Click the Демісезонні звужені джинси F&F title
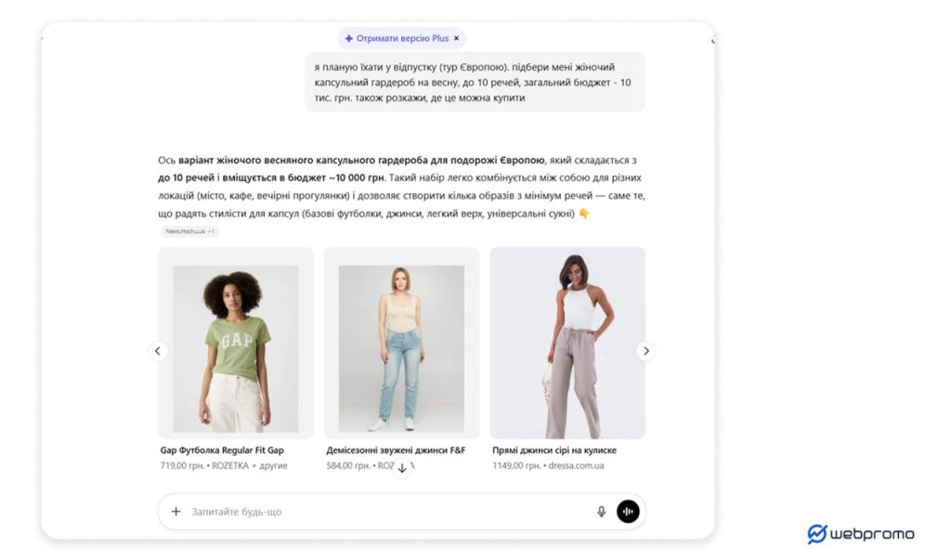This screenshot has width=951, height=560. click(x=396, y=450)
